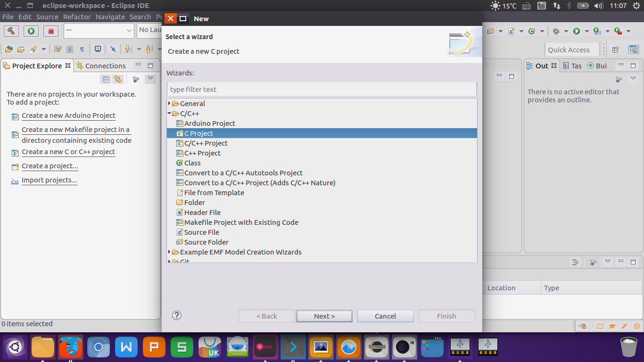Click Collapse All in Project Explorer
644x362 pixels.
106,79
